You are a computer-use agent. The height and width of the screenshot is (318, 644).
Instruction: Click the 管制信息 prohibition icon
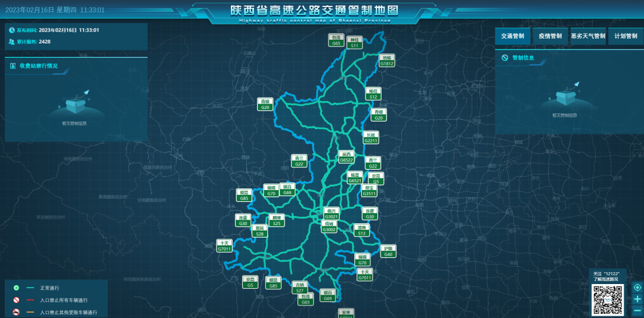(x=504, y=58)
